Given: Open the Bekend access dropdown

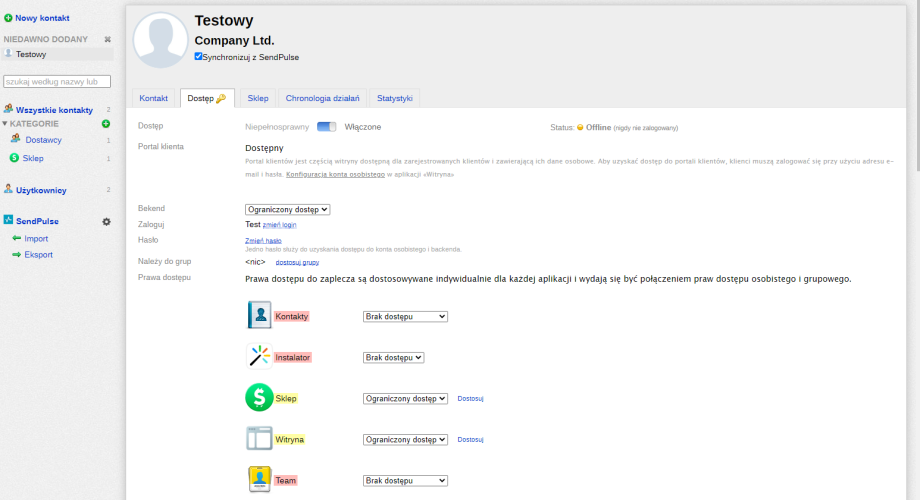Looking at the screenshot, I should (x=287, y=209).
